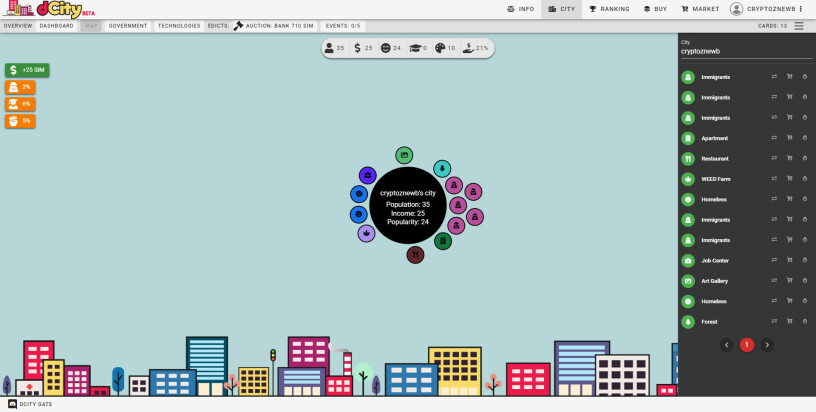Select page 1 in the card pagination
This screenshot has width=816, height=412.
[x=747, y=345]
